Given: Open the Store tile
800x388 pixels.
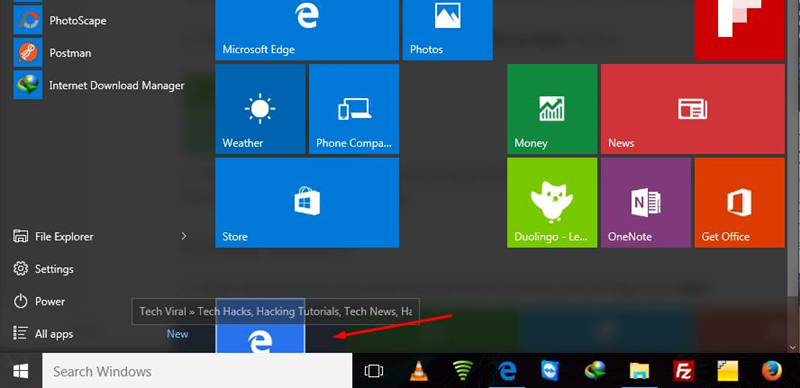Looking at the screenshot, I should [307, 203].
